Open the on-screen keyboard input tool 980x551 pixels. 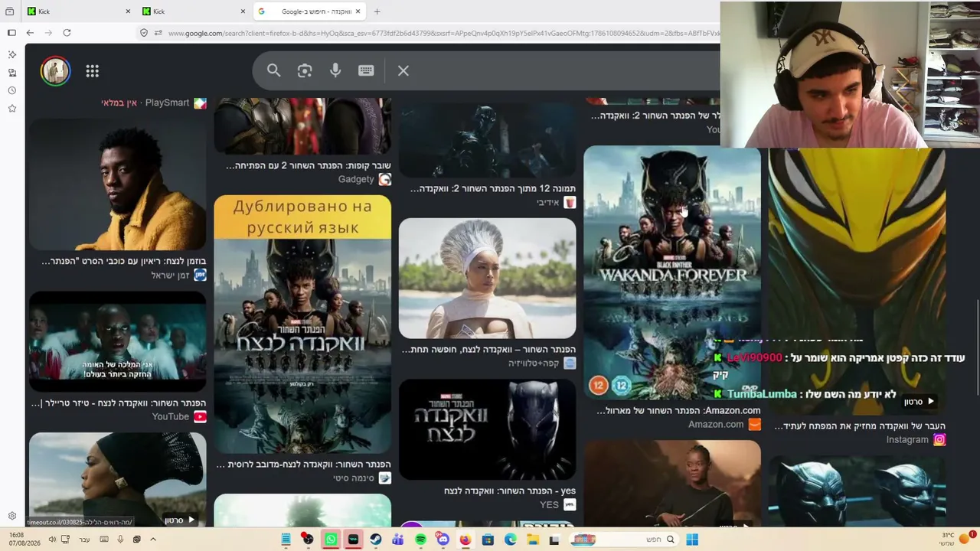(x=366, y=70)
